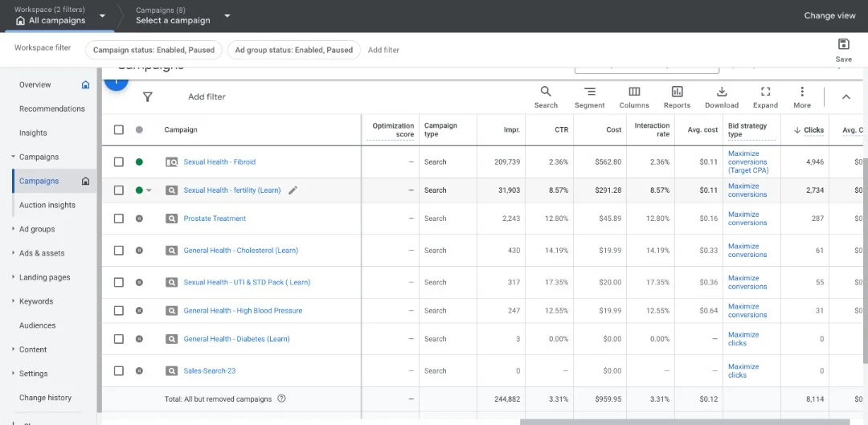Expand the Landing pages sidebar section
This screenshot has height=425, width=868.
click(x=14, y=276)
